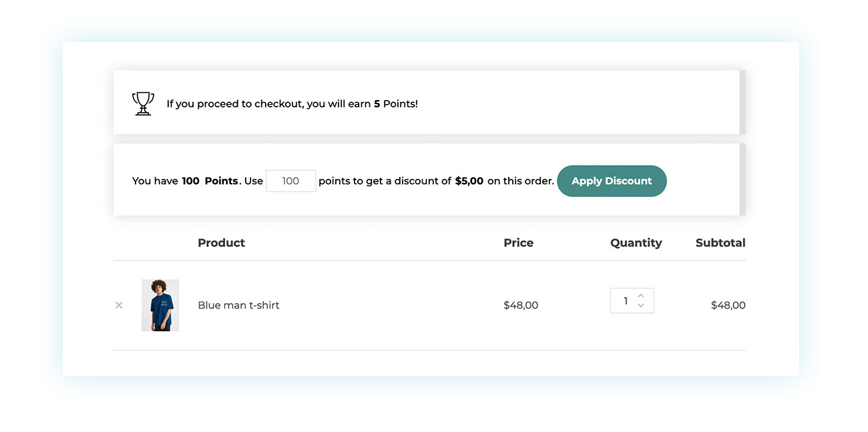Click the "on this order." text
Image resolution: width=868 pixels, height=432 pixels.
coord(520,181)
